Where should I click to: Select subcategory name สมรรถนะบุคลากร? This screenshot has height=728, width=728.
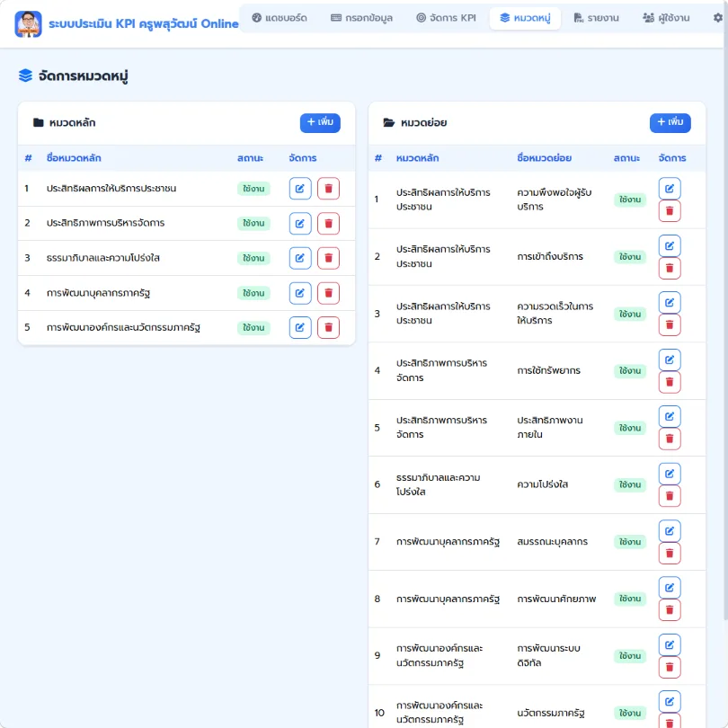click(553, 542)
